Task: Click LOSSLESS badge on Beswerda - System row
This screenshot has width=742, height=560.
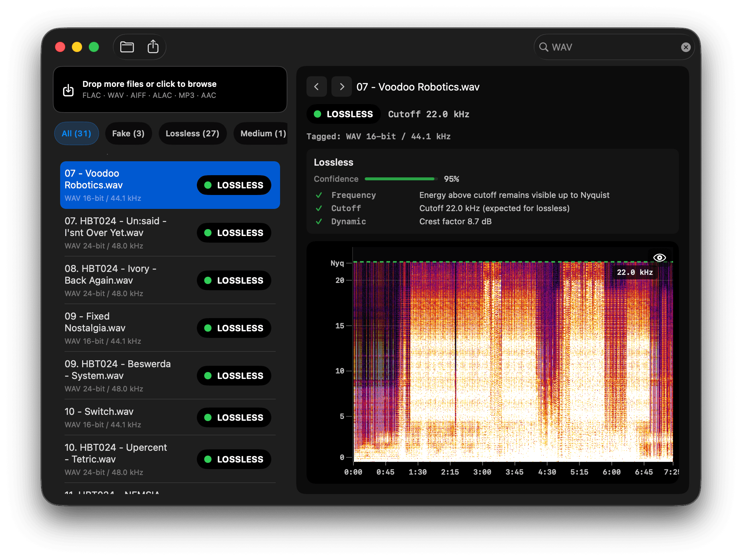Action: point(234,376)
